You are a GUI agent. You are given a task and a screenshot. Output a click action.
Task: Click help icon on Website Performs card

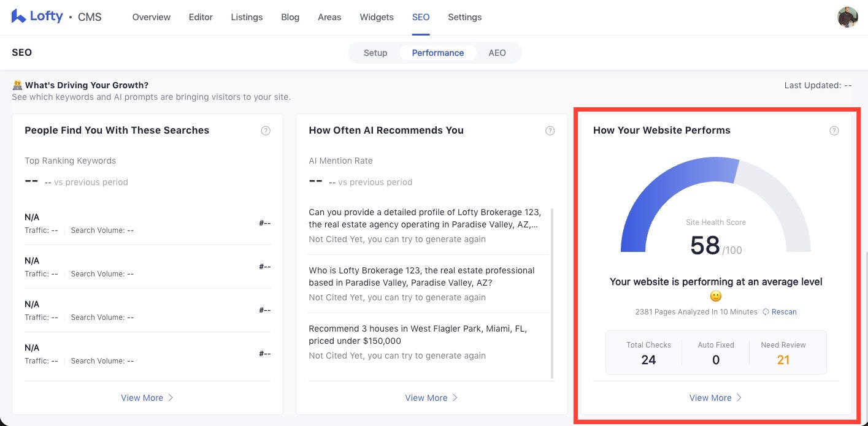(834, 131)
